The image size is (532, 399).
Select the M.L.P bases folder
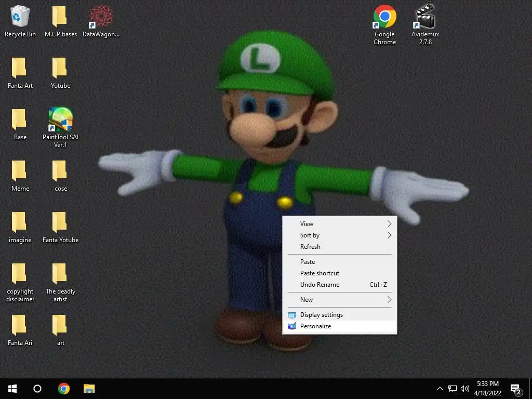60,21
